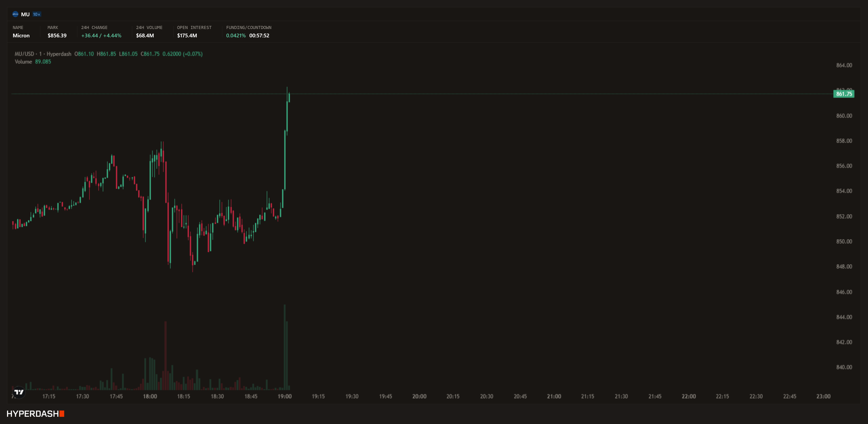
Task: Click the 860.00 price axis label
Action: pos(844,116)
